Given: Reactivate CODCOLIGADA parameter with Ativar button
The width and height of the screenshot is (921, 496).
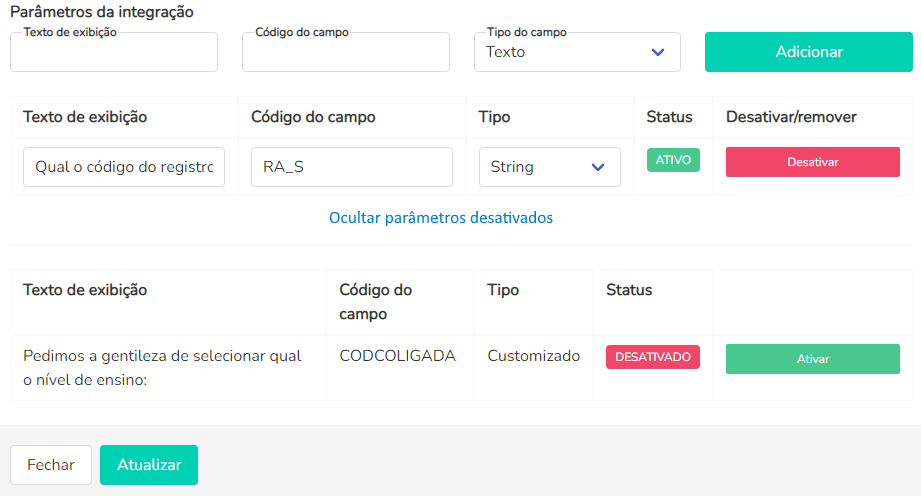Looking at the screenshot, I should [x=812, y=358].
